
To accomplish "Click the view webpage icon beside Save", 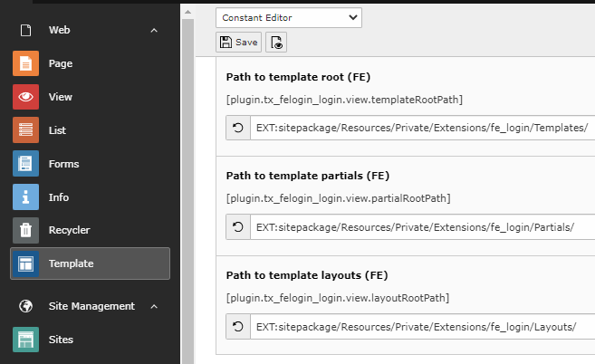I will pos(276,42).
